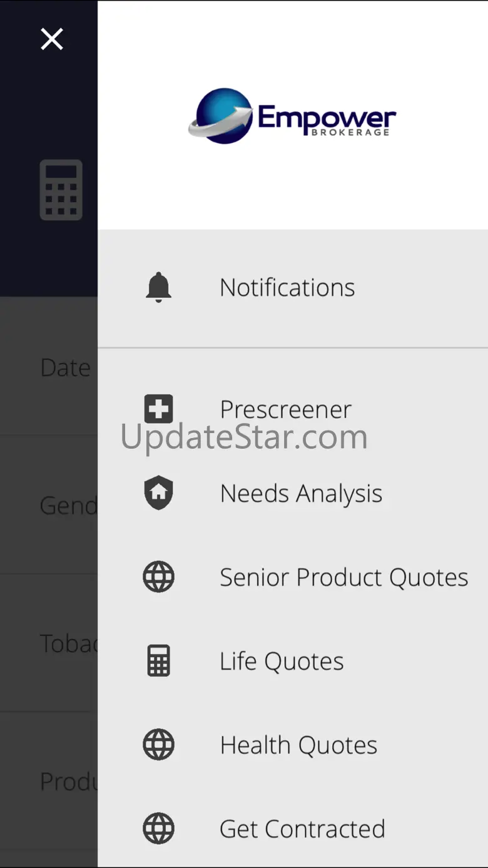Go to Life Quotes
The image size is (488, 868).
pos(282,661)
